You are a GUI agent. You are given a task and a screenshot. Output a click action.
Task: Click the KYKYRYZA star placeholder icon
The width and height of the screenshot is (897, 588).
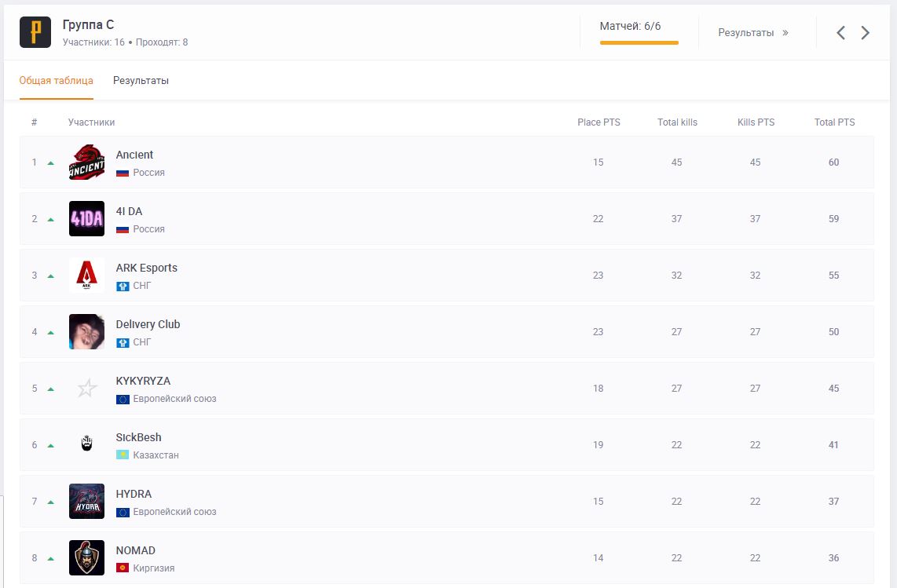(86, 389)
